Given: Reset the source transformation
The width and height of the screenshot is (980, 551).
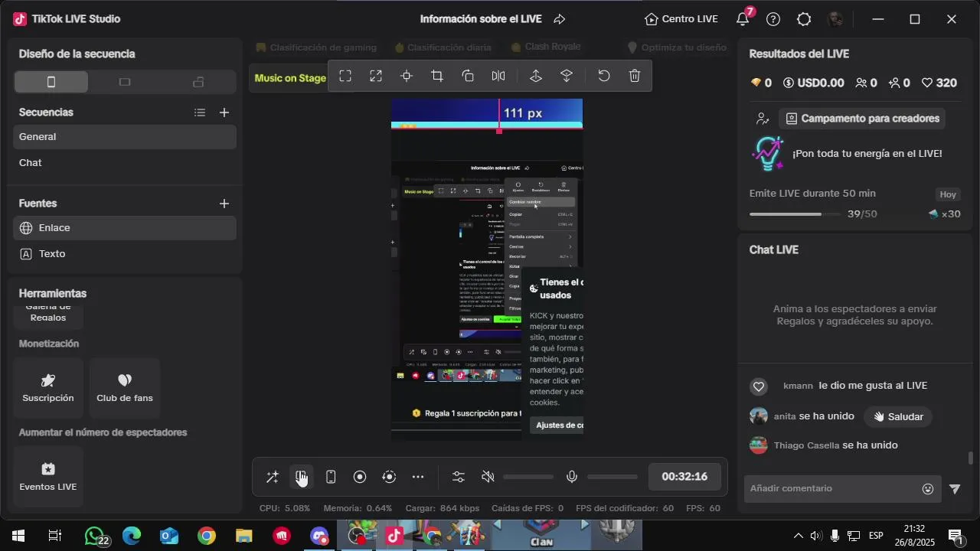Looking at the screenshot, I should [604, 76].
